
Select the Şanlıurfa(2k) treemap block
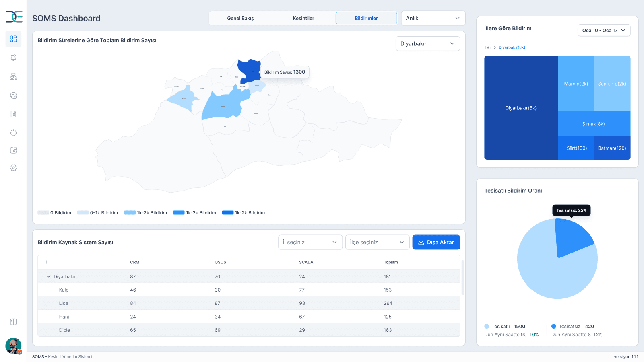(x=612, y=84)
